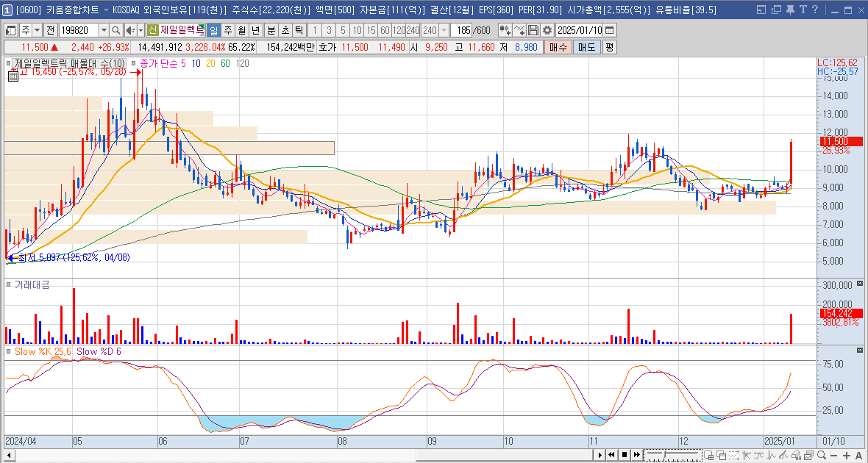Screen dimensions: 868x463
Task: Click the title bar screen layout icon
Action: [762, 10]
